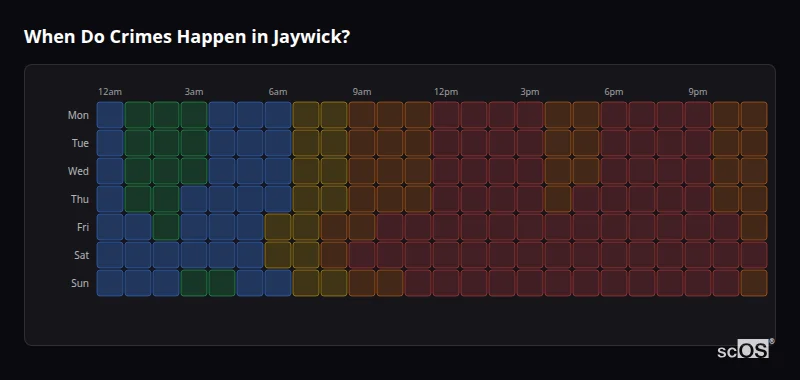
Task: Select the Monday 12am blue cell
Action: pos(110,115)
